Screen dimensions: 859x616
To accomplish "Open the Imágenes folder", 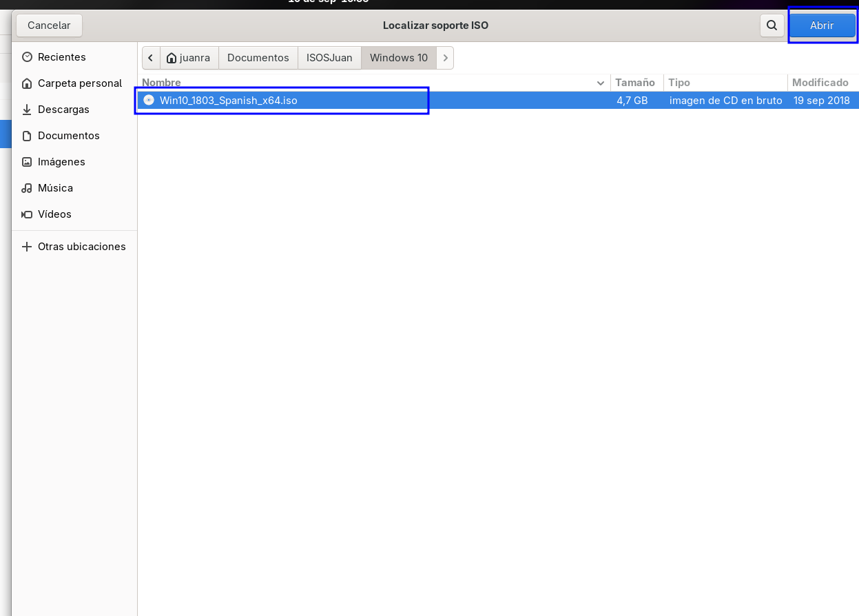I will pos(74,162).
